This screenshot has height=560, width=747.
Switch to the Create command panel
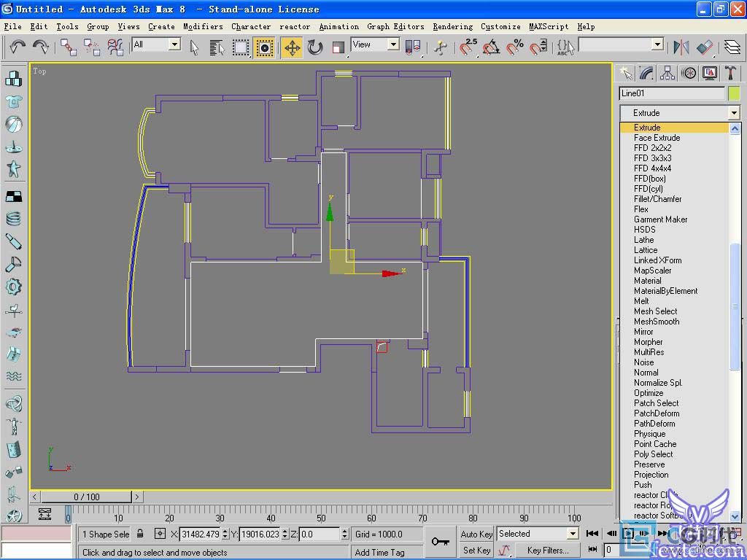coord(625,74)
